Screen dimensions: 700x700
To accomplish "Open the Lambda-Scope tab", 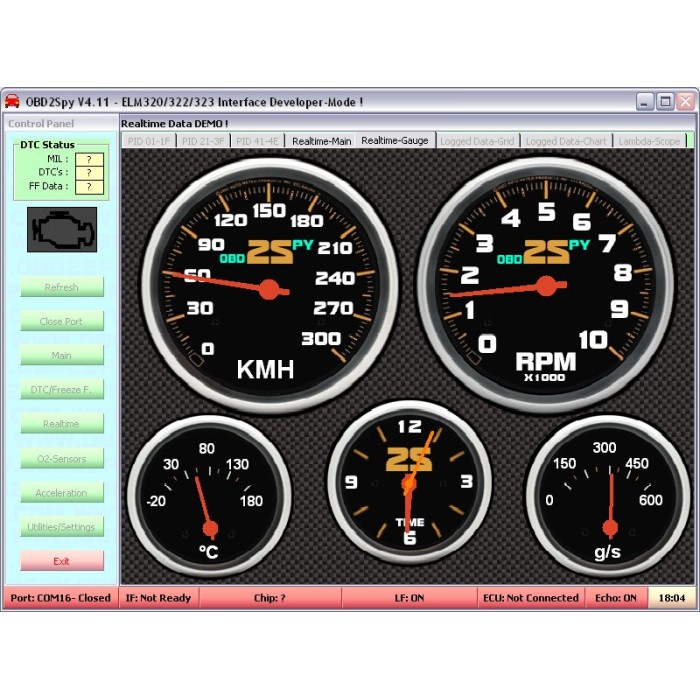I will click(649, 141).
